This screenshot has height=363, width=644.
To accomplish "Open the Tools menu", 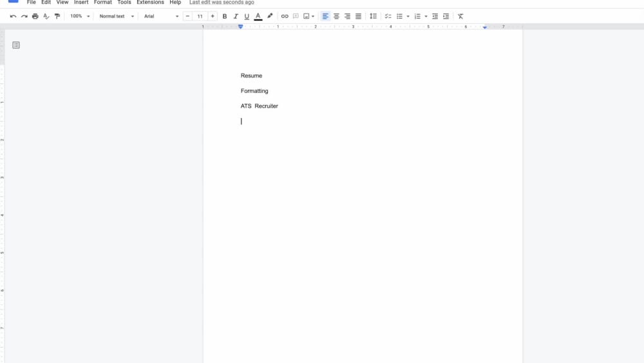I will [x=124, y=3].
